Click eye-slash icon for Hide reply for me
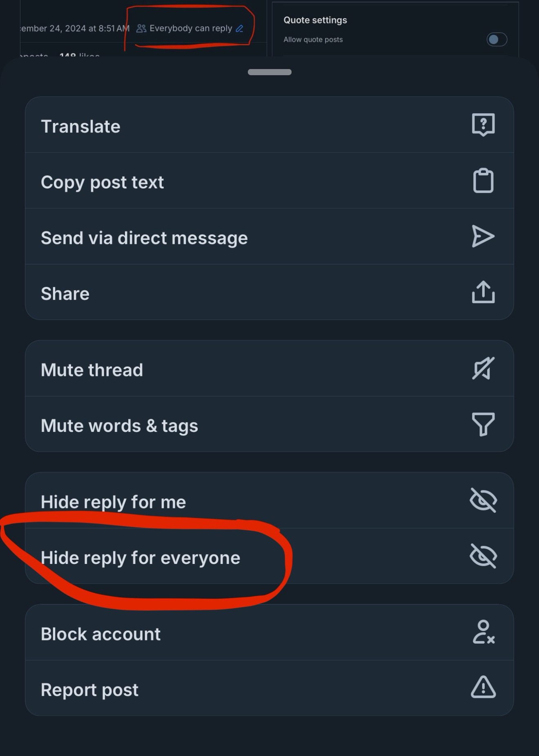 point(483,500)
